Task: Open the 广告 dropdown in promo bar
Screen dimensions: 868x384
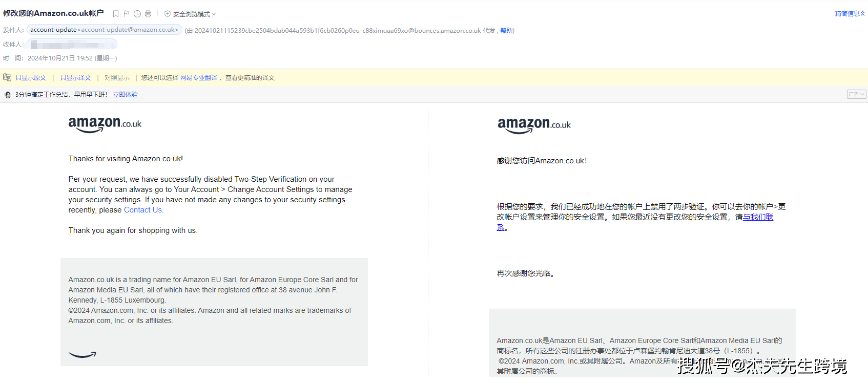Action: click(856, 94)
